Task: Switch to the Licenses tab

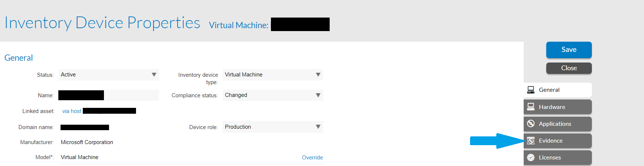Action: [x=558, y=158]
